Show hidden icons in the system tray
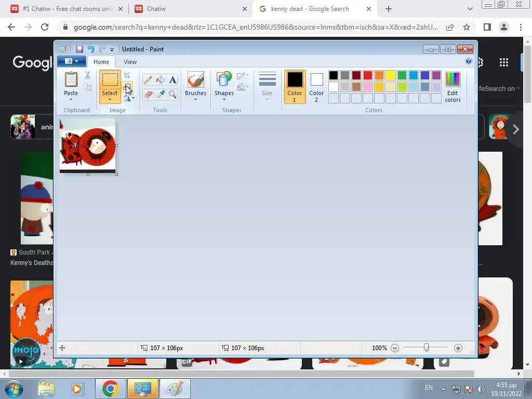 pos(443,389)
